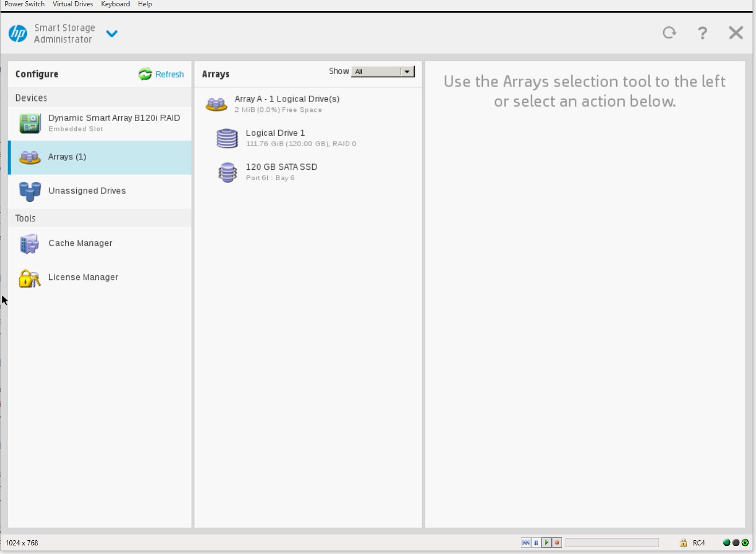756x554 pixels.
Task: Click the pause playback button in status bar
Action: (536, 543)
